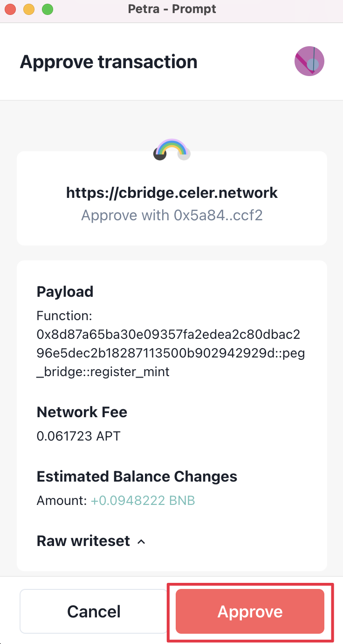343x644 pixels.
Task: Click the Estimated Balance Changes heading
Action: (137, 476)
